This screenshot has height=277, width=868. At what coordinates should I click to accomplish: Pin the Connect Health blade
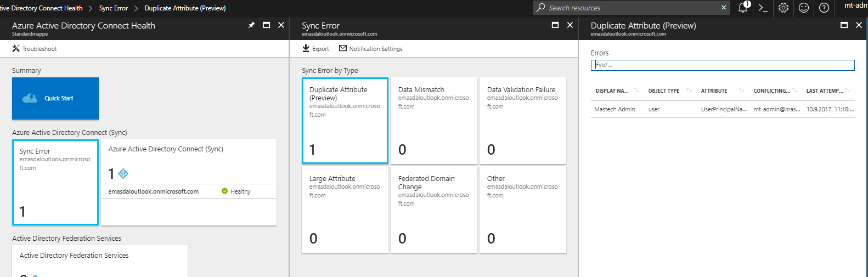click(251, 25)
